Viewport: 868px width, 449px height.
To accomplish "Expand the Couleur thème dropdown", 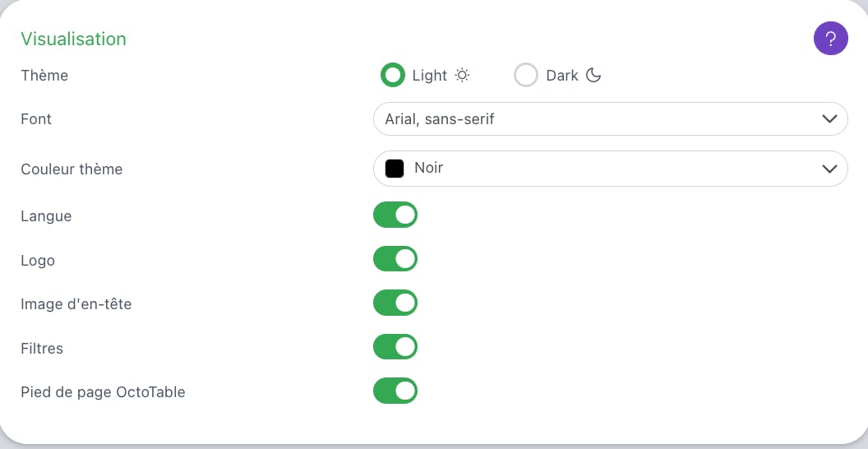I will (610, 169).
